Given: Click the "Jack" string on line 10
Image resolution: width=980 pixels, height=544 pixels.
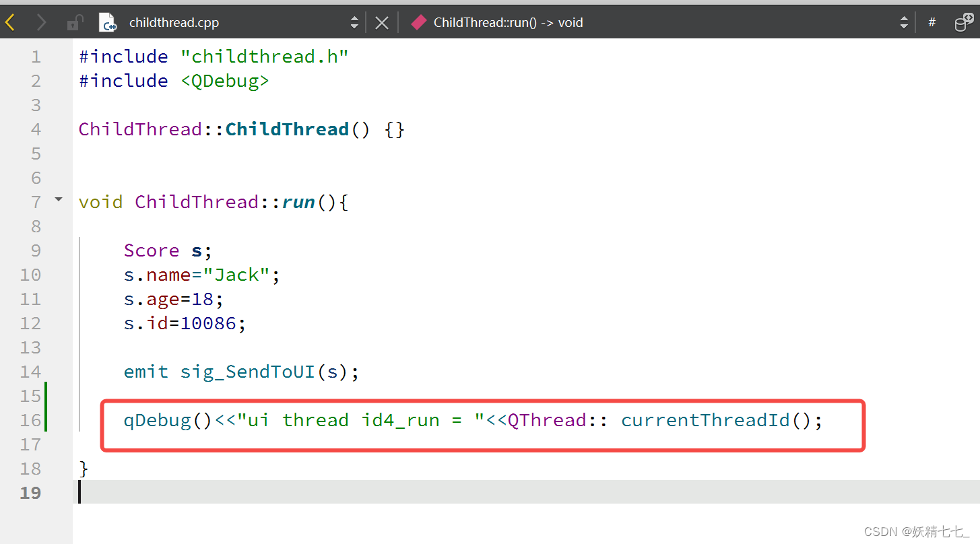Looking at the screenshot, I should 236,275.
